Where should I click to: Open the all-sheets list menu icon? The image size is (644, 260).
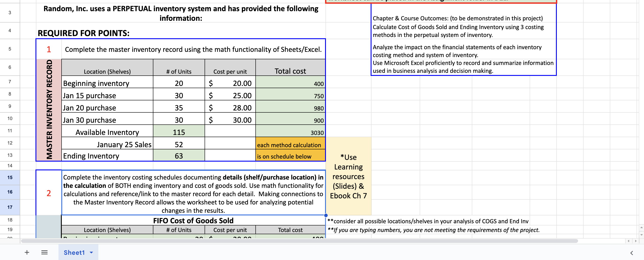(44, 252)
